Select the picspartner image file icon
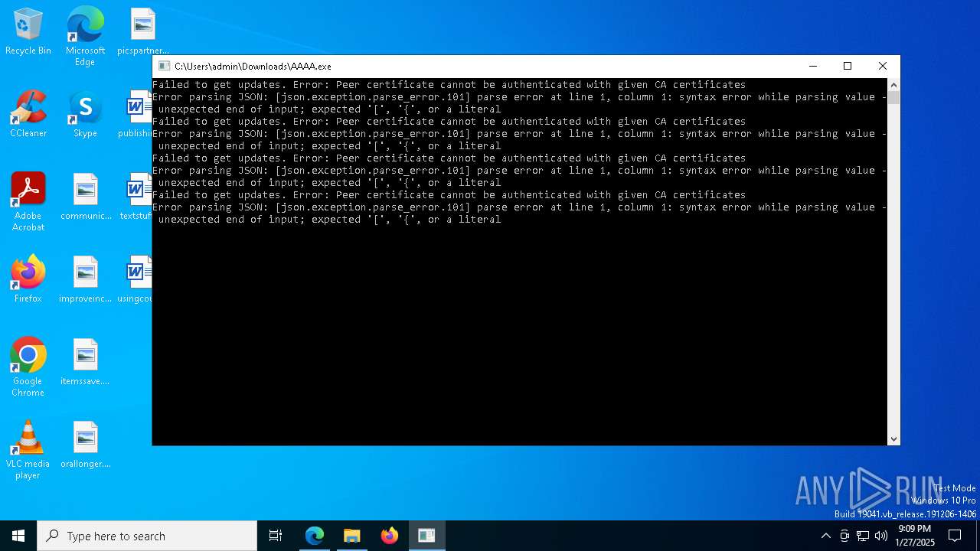Image resolution: width=980 pixels, height=551 pixels. [x=143, y=31]
